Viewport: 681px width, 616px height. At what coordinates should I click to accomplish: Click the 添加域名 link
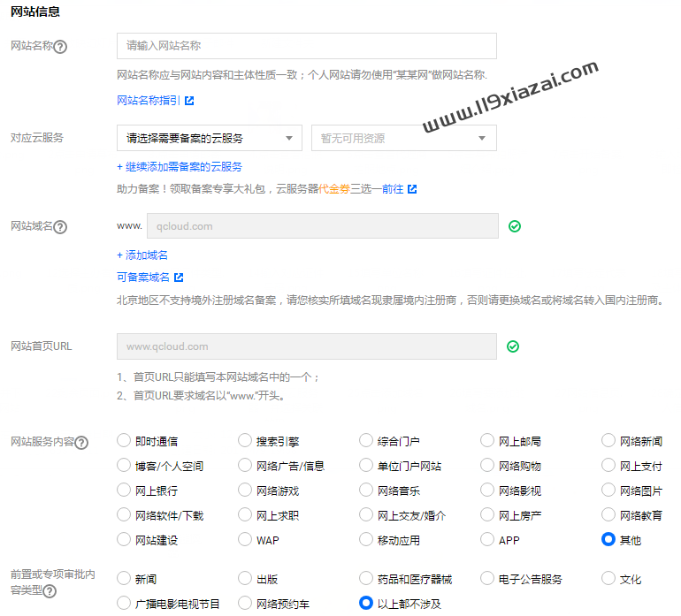pos(142,255)
